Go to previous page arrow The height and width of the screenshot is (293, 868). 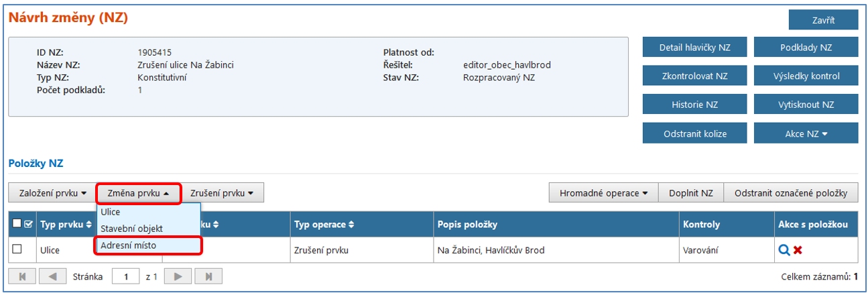(52, 276)
